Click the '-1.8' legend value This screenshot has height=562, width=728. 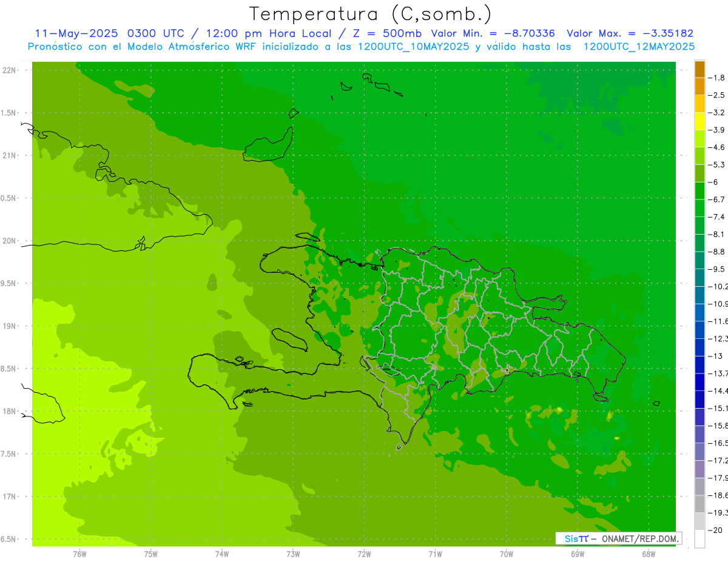pos(716,78)
